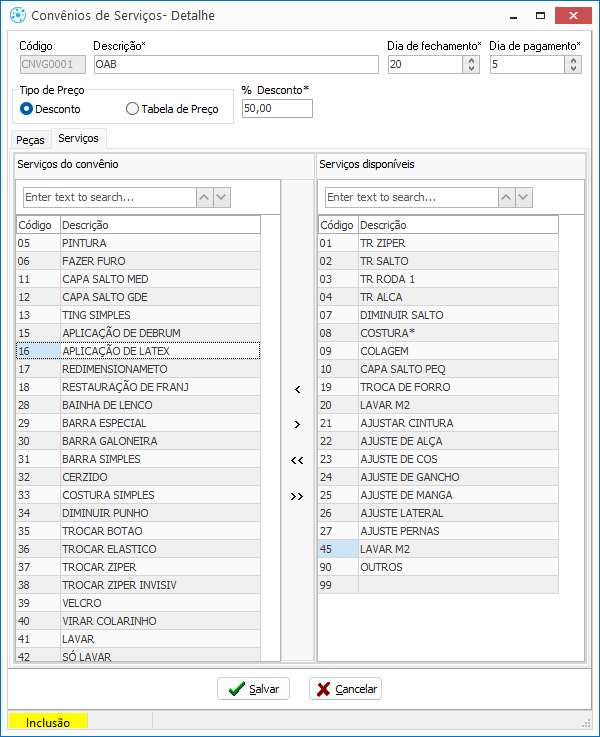Image resolution: width=600 pixels, height=737 pixels.
Task: Remove all services with double right arrow
Action: coord(297,496)
